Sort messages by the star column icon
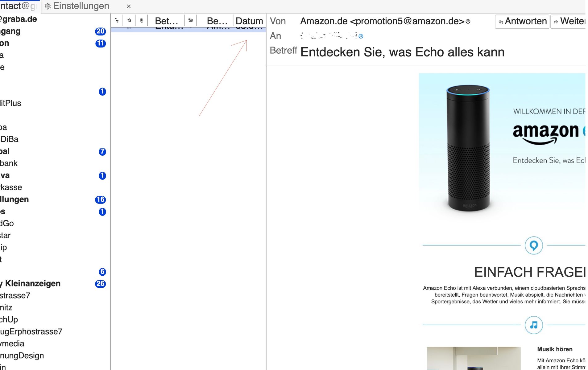 click(x=129, y=21)
